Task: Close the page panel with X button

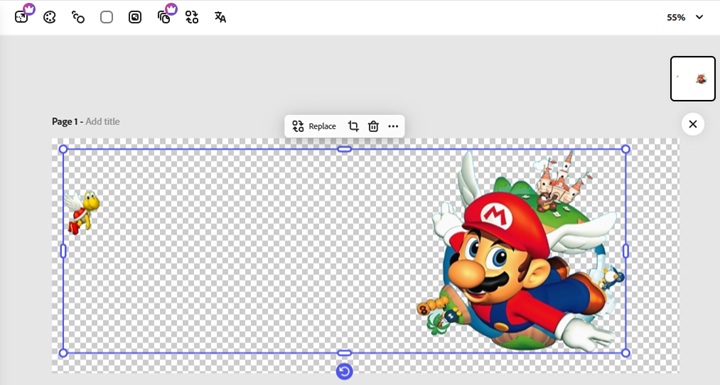Action: point(693,124)
